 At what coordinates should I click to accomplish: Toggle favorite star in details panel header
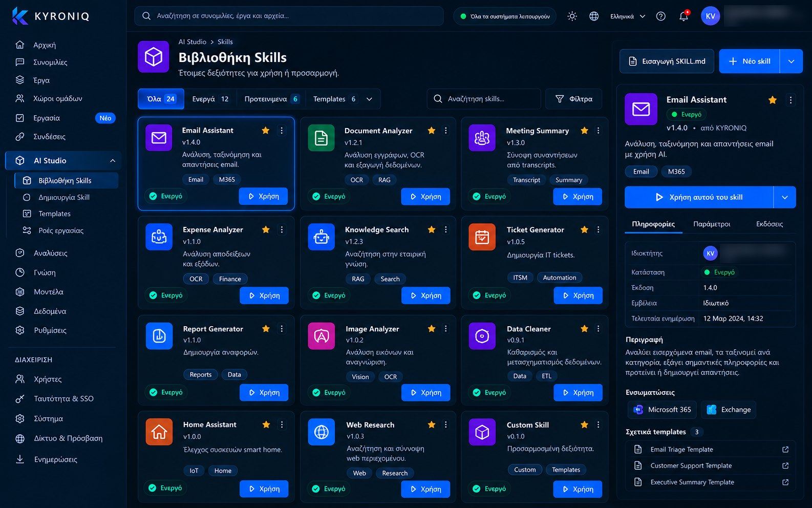(773, 100)
